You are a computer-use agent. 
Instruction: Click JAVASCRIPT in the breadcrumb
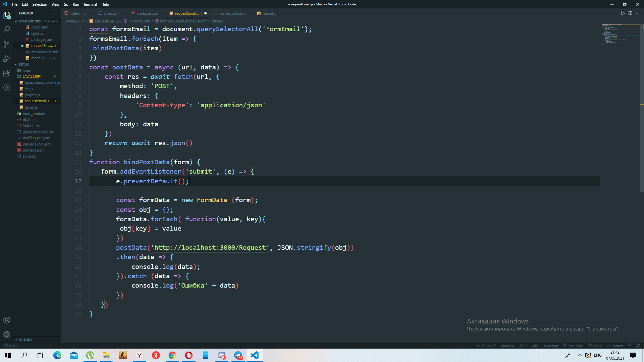(75, 21)
